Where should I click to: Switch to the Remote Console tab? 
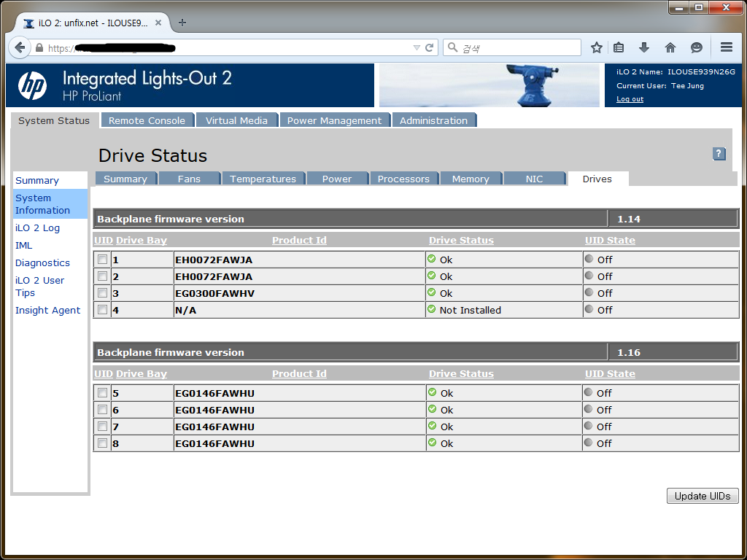click(147, 120)
